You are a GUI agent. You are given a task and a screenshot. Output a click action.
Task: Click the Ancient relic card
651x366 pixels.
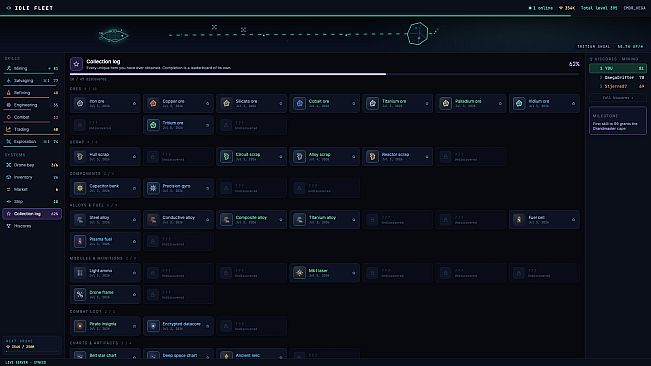252,355
